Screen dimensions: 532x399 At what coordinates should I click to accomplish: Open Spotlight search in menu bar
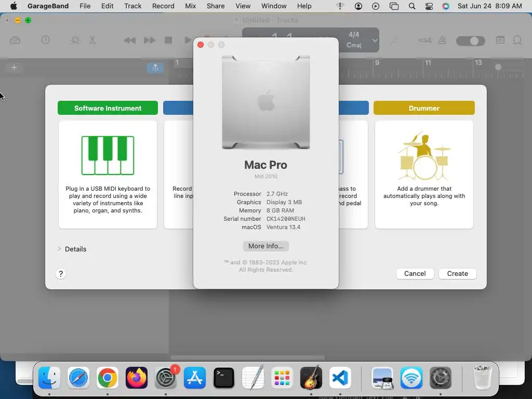(x=411, y=6)
